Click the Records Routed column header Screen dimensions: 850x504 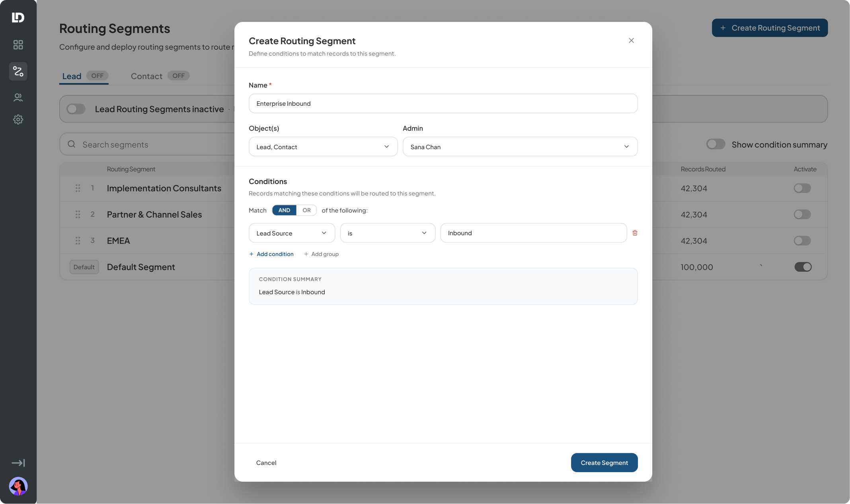(703, 169)
